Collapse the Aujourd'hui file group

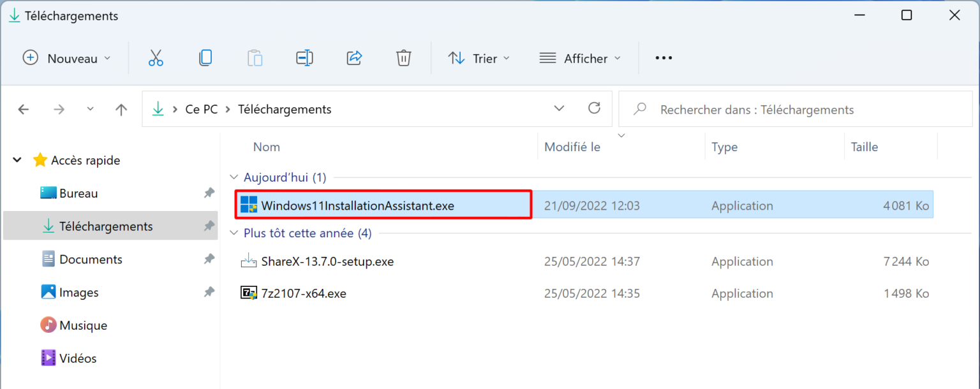tap(234, 177)
